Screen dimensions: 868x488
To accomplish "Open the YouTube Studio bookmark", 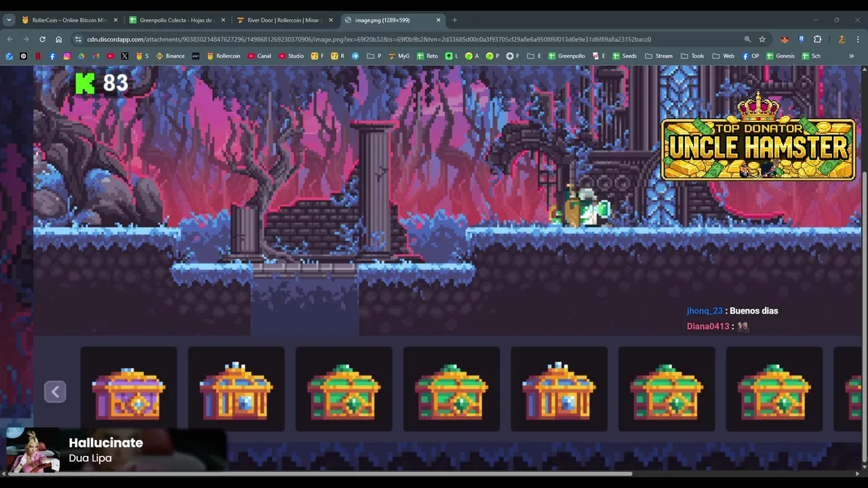I will pyautogui.click(x=291, y=56).
